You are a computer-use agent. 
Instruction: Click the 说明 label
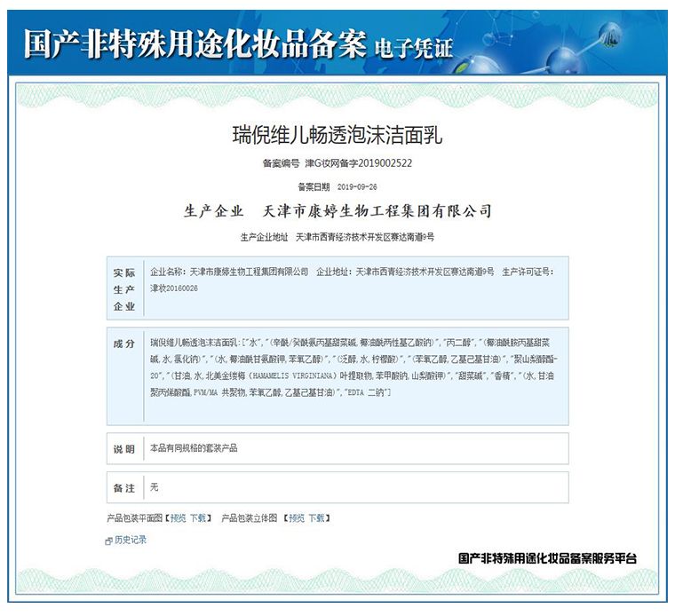(124, 449)
